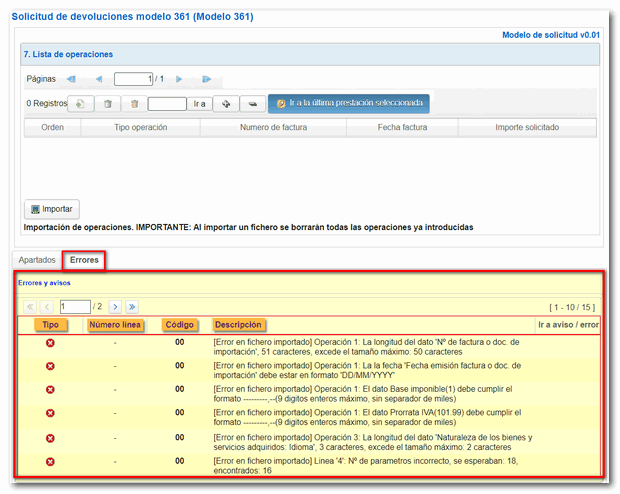Sort errors by Tipo column header
This screenshot has width=620, height=494.
pyautogui.click(x=50, y=325)
